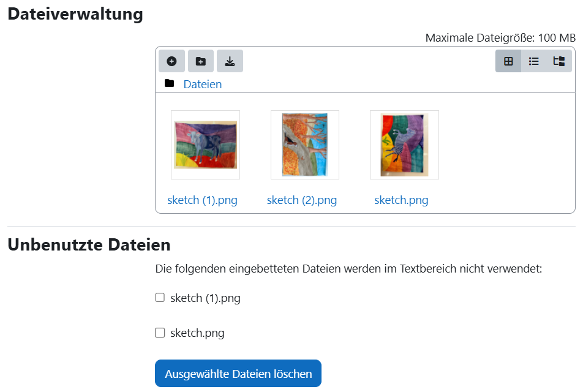
Task: Toggle the tree view display button
Action: (559, 61)
